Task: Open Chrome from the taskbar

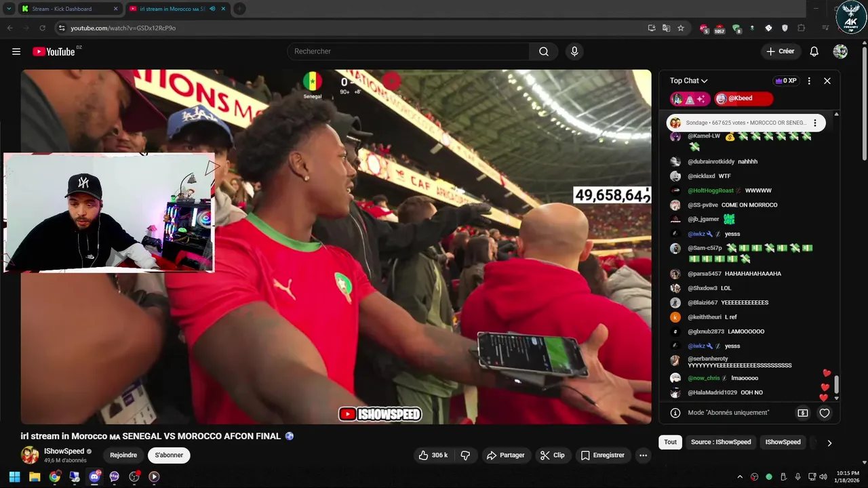Action: click(54, 476)
